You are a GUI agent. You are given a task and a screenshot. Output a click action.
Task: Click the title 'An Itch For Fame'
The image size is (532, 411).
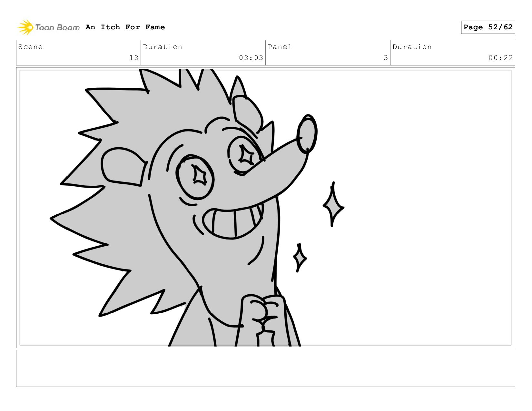tap(125, 27)
